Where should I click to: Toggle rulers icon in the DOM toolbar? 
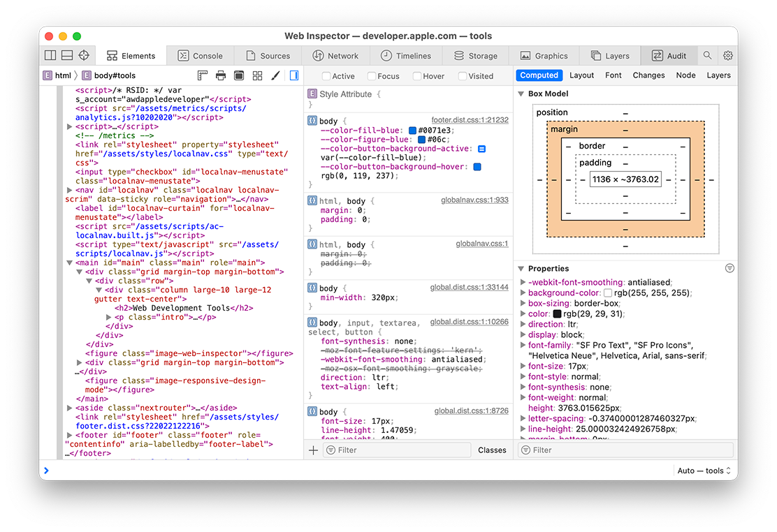pyautogui.click(x=203, y=75)
